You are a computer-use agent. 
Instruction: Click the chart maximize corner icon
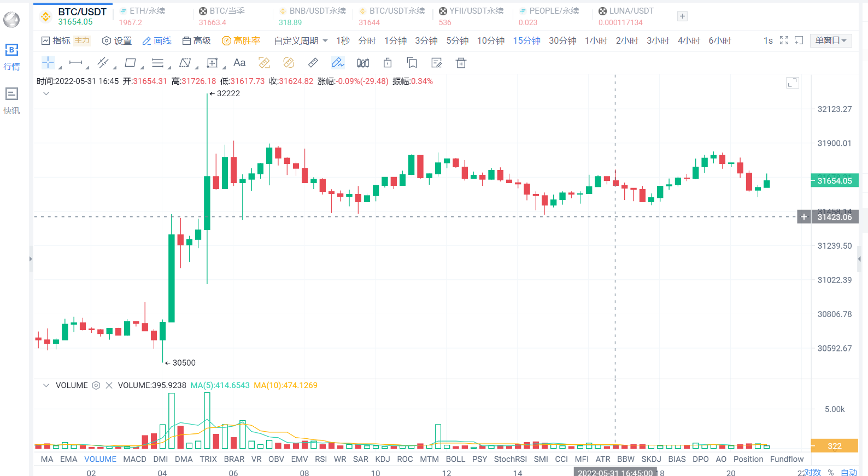pos(793,83)
